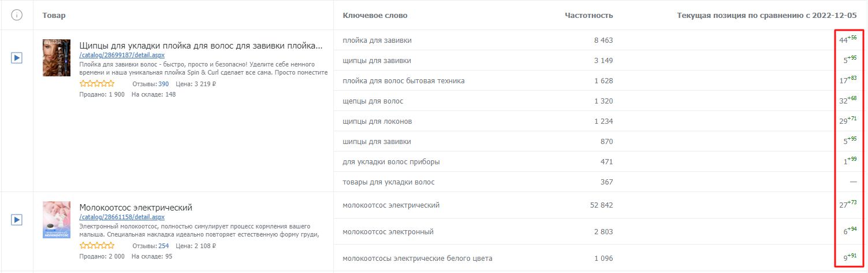Open the hair curler product thumbnail
The height and width of the screenshot is (273, 868).
(57, 58)
